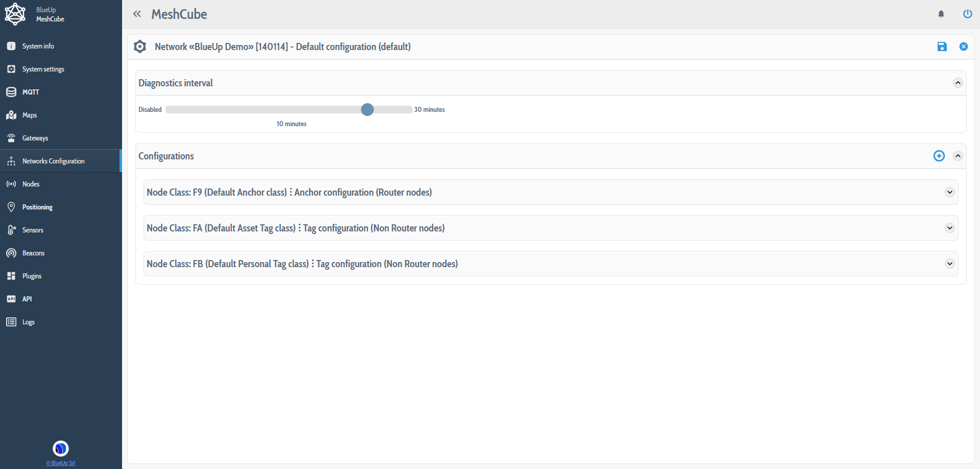
Task: Open the Sensors page
Action: (x=33, y=230)
